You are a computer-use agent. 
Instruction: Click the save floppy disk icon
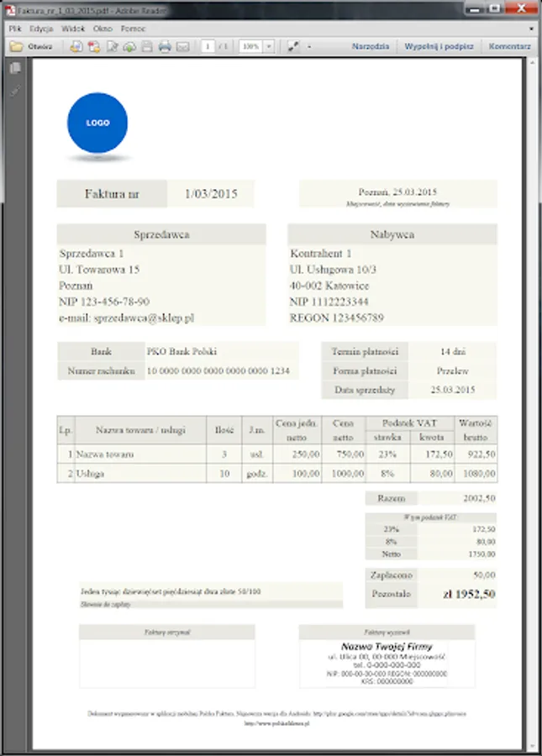tap(147, 46)
